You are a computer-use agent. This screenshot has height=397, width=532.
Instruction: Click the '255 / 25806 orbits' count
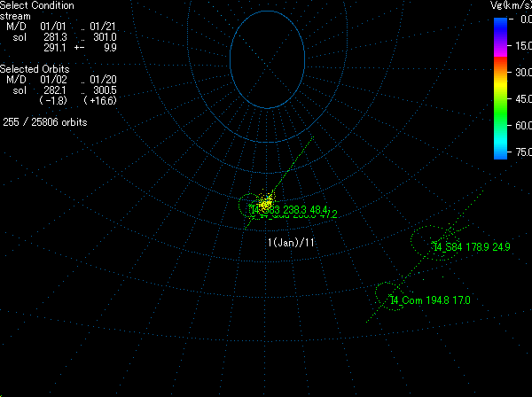pos(45,122)
